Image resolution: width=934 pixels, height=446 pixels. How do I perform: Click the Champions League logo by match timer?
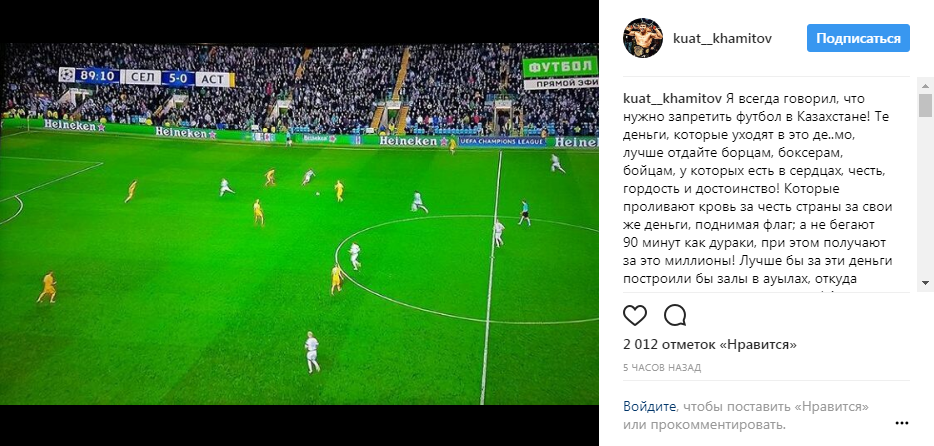point(66,75)
